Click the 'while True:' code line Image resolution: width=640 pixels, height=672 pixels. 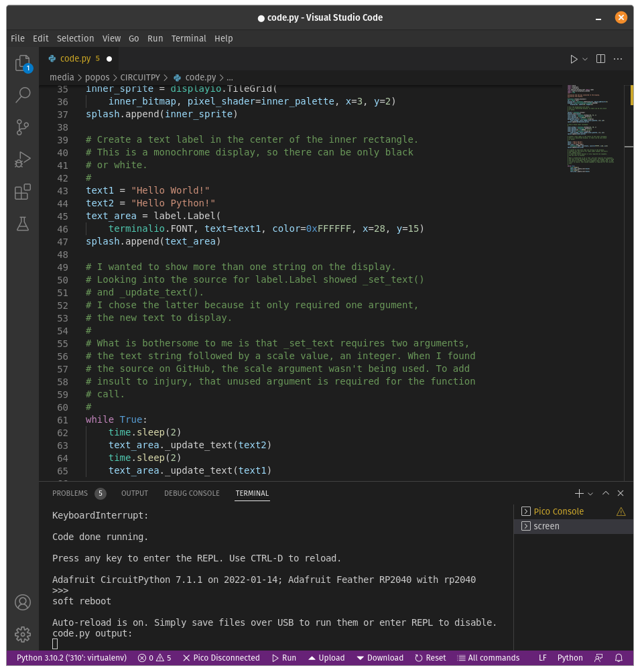click(x=116, y=419)
